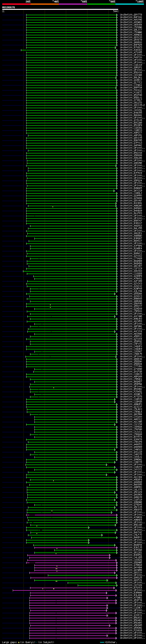
Task: Click hit label UniRef100_Q9Y7T8
Action: pyautogui.click(x=131, y=15)
